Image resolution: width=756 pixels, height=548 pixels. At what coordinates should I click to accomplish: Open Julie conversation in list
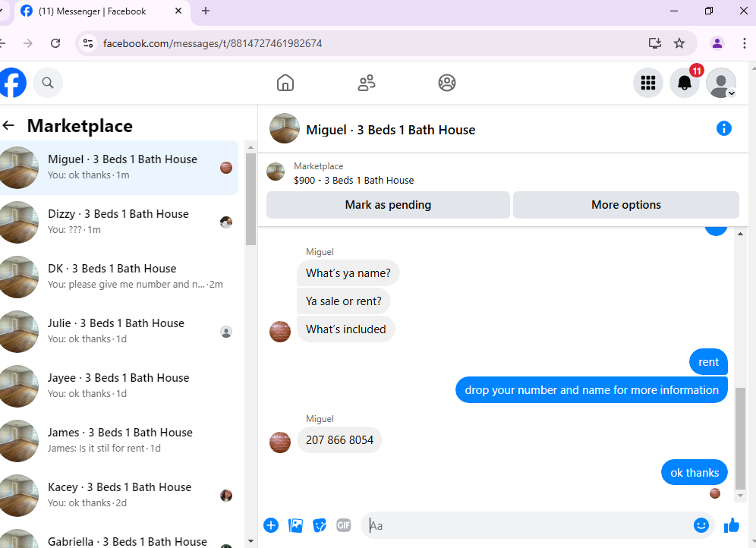tap(119, 332)
